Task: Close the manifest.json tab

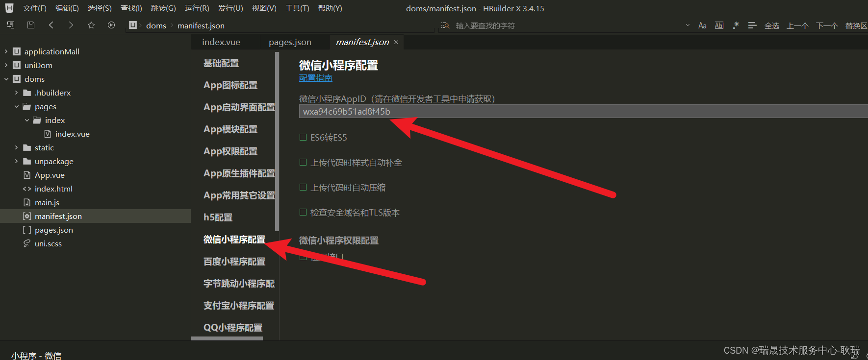Action: (396, 43)
